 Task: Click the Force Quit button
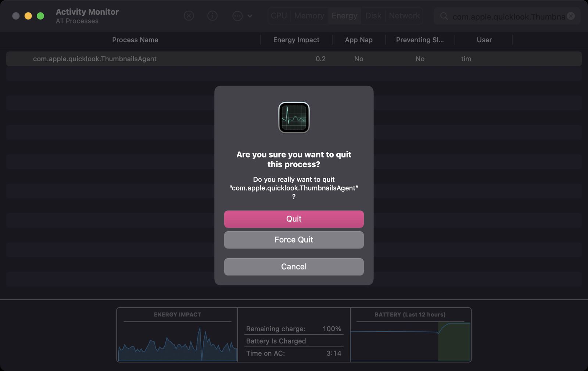294,240
